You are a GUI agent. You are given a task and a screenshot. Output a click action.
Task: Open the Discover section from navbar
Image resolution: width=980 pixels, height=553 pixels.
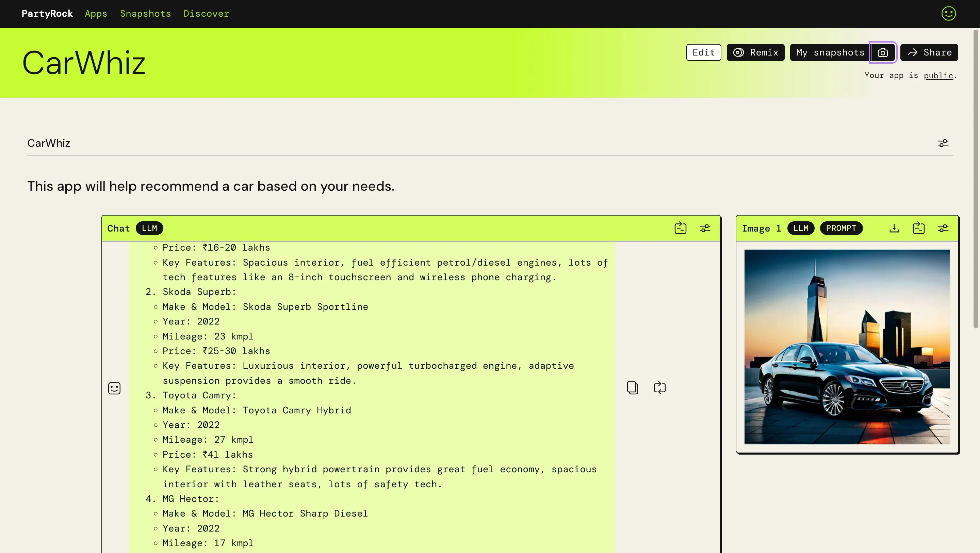206,14
